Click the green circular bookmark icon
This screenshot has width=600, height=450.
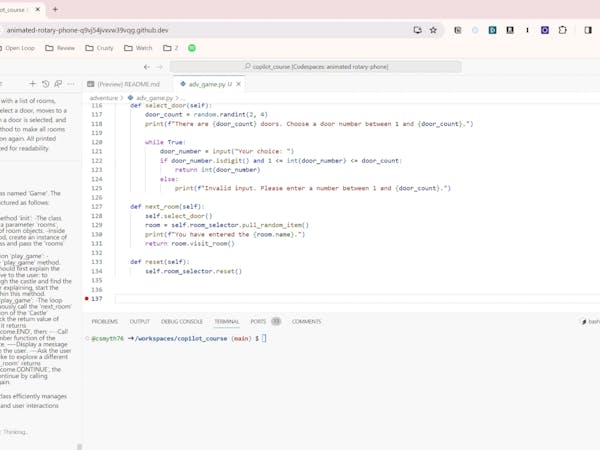click(x=192, y=48)
